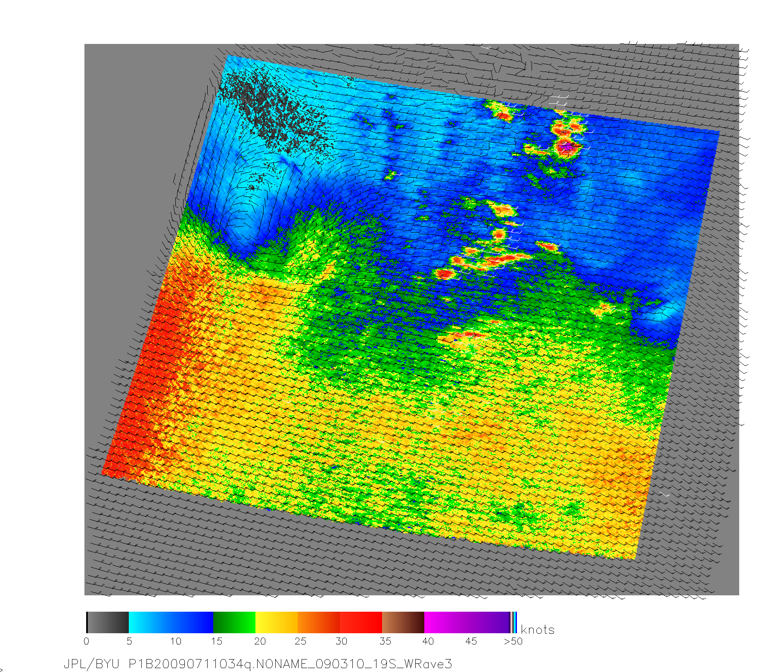Screen dimensions: 784x672
Task: Click the '15' scale label
Action: point(217,641)
